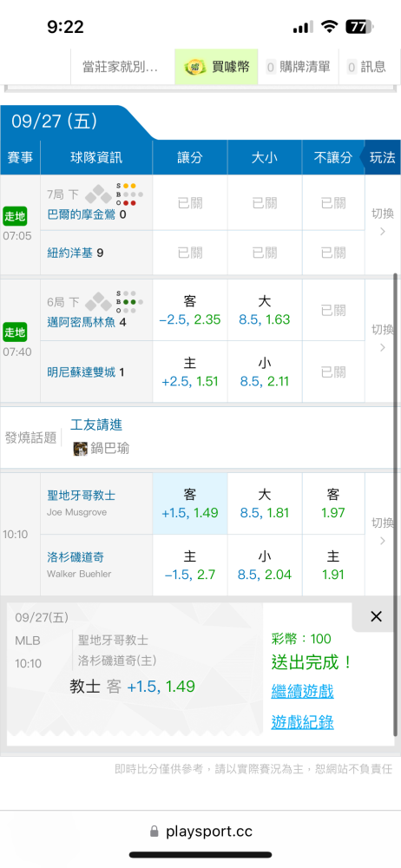This screenshot has height=868, width=401.
Task: Open the 購牌清單 tab
Action: tap(299, 67)
